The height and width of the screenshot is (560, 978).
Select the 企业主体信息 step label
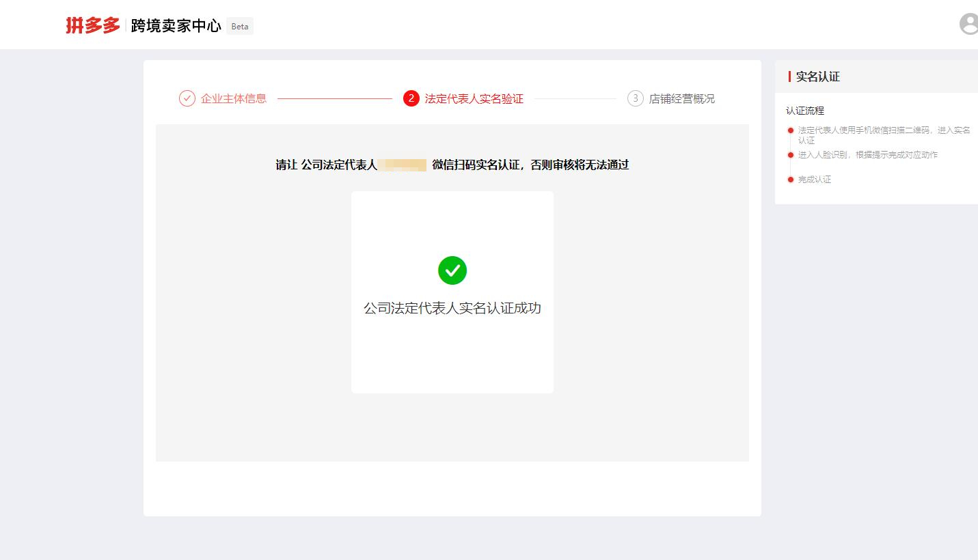pyautogui.click(x=232, y=98)
